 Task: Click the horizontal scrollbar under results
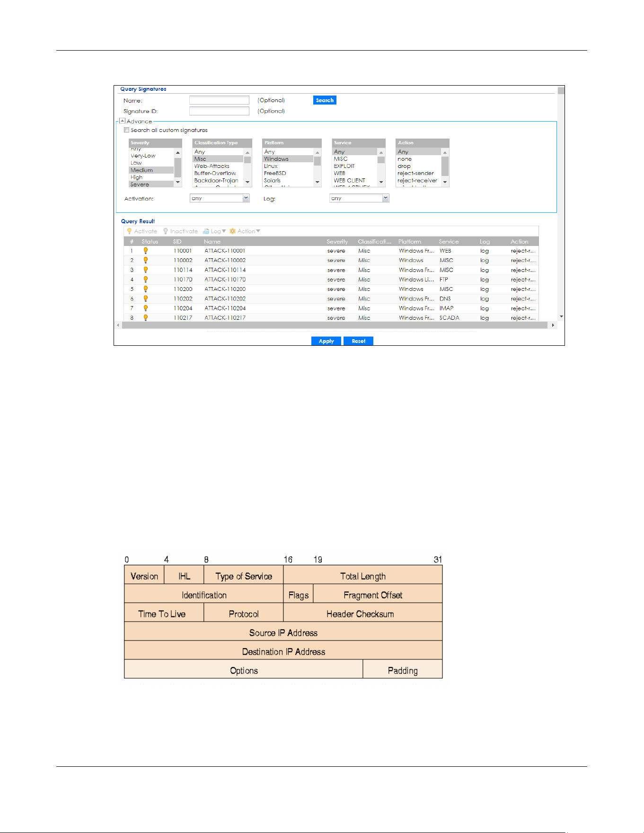(336, 325)
